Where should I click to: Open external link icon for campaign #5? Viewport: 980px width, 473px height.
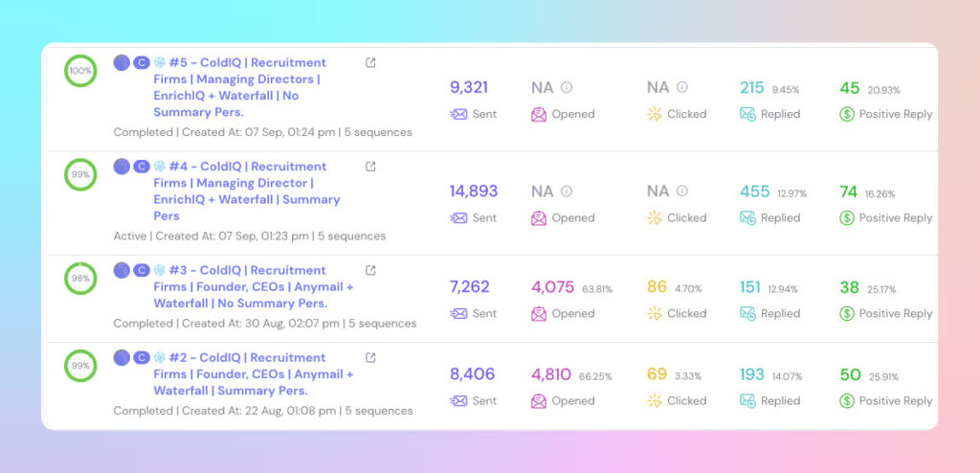tap(371, 63)
